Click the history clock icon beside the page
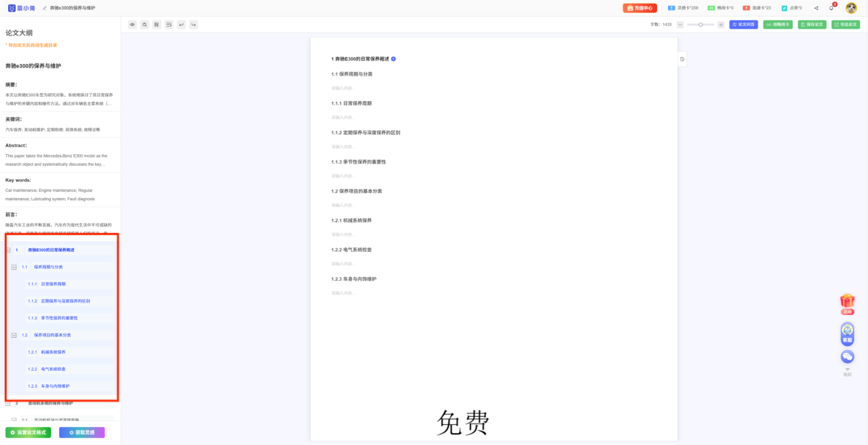This screenshot has height=445, width=868. [x=682, y=59]
